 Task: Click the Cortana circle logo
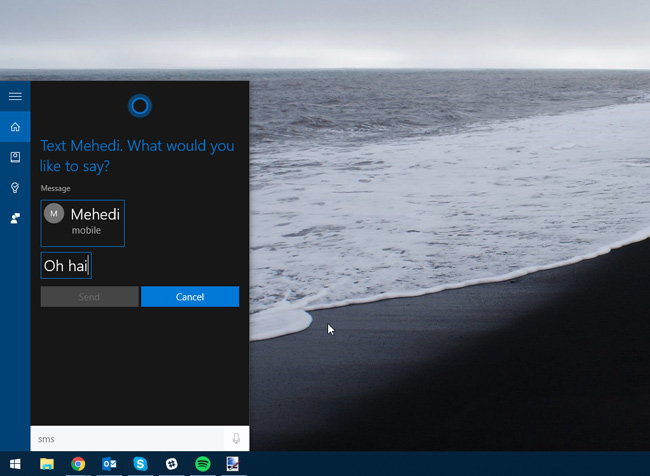pyautogui.click(x=140, y=106)
